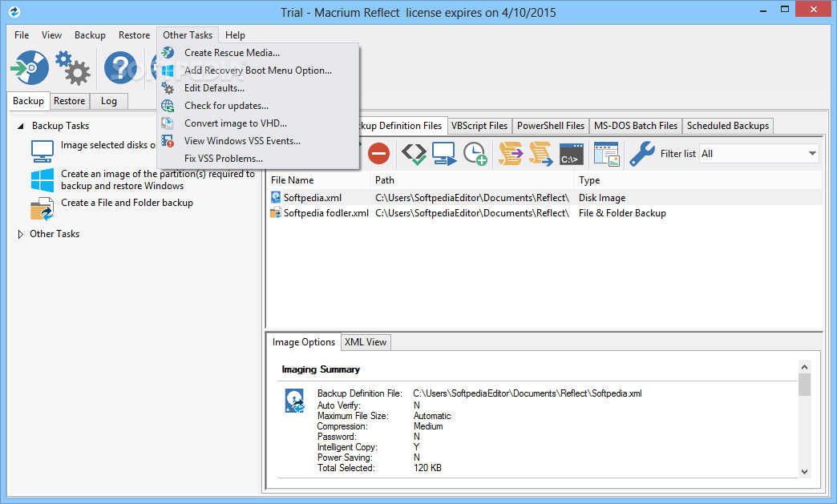The height and width of the screenshot is (504, 837).
Task: Collapse the Backup Tasks tree section
Action: [x=21, y=127]
